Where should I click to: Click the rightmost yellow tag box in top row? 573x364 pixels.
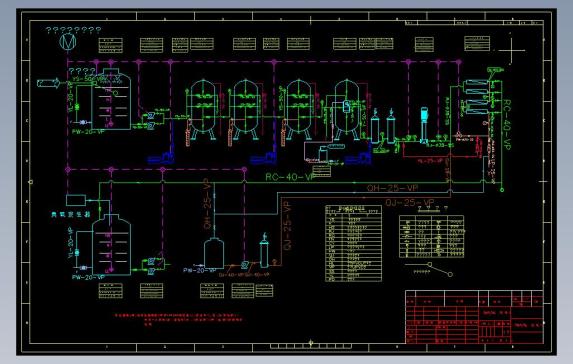[477, 43]
